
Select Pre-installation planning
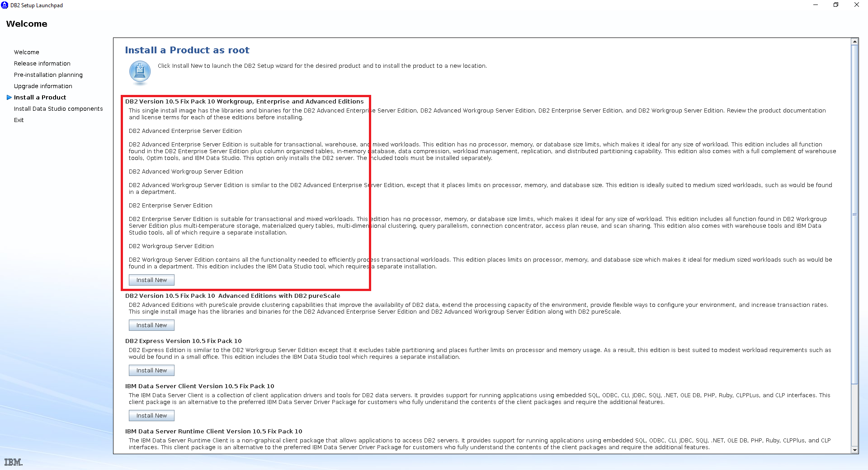[48, 75]
